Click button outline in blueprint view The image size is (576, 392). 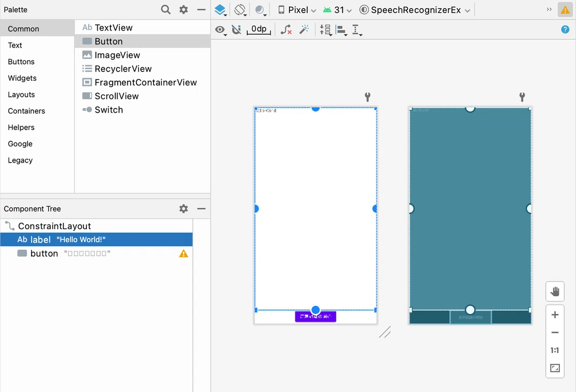(x=470, y=317)
